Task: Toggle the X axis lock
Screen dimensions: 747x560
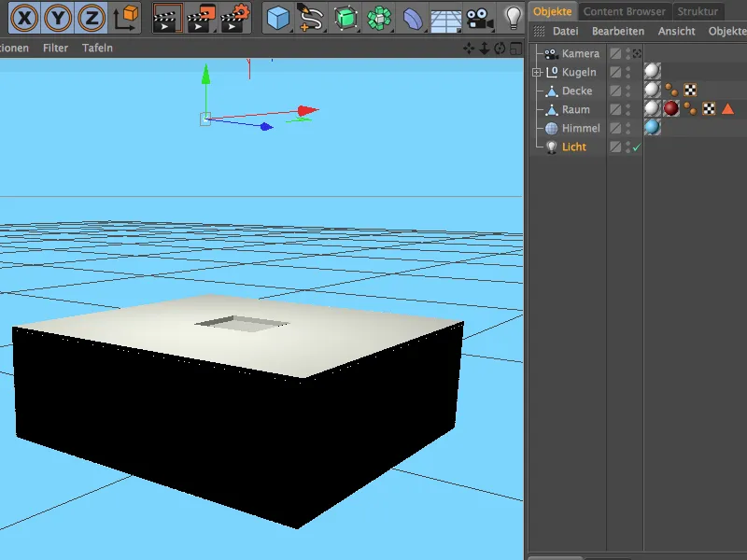Action: click(x=24, y=18)
